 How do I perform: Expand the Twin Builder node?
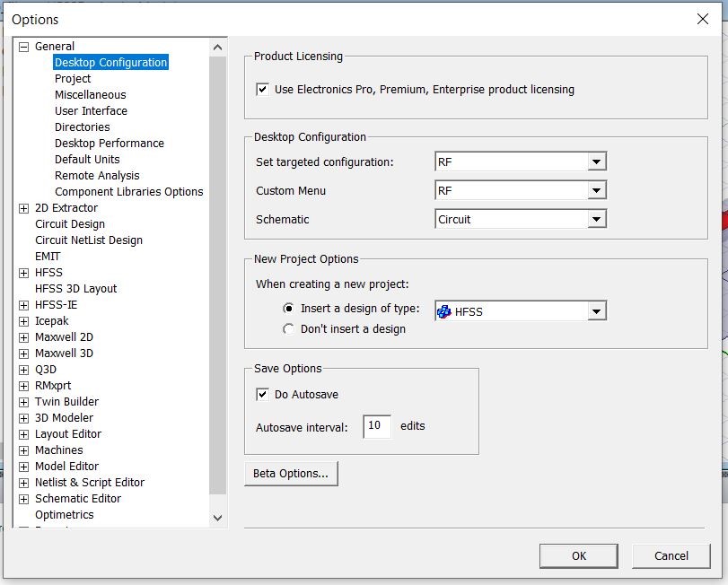click(23, 402)
